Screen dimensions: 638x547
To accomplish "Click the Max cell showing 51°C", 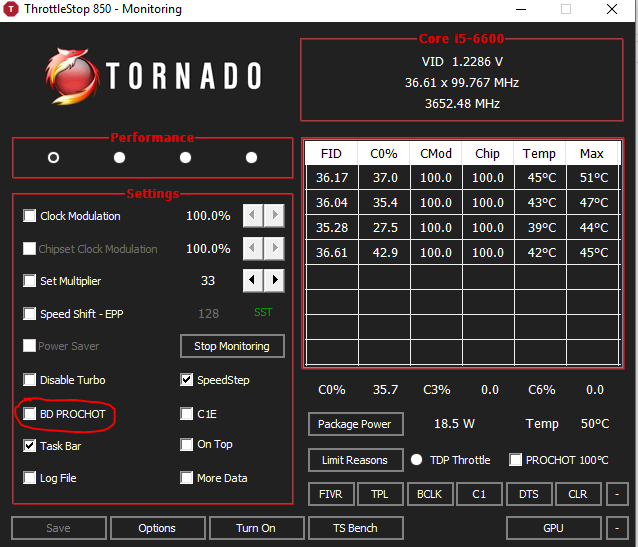I will pos(594,177).
